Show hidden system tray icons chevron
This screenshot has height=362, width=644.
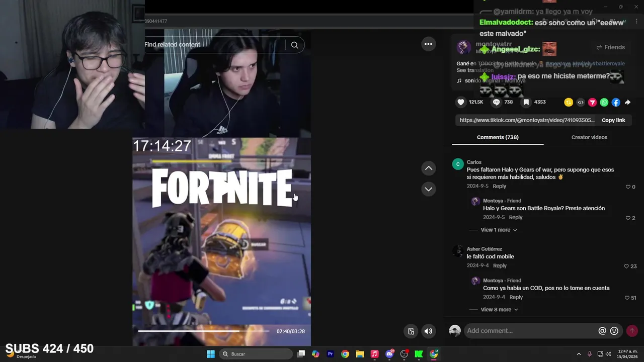(x=579, y=354)
